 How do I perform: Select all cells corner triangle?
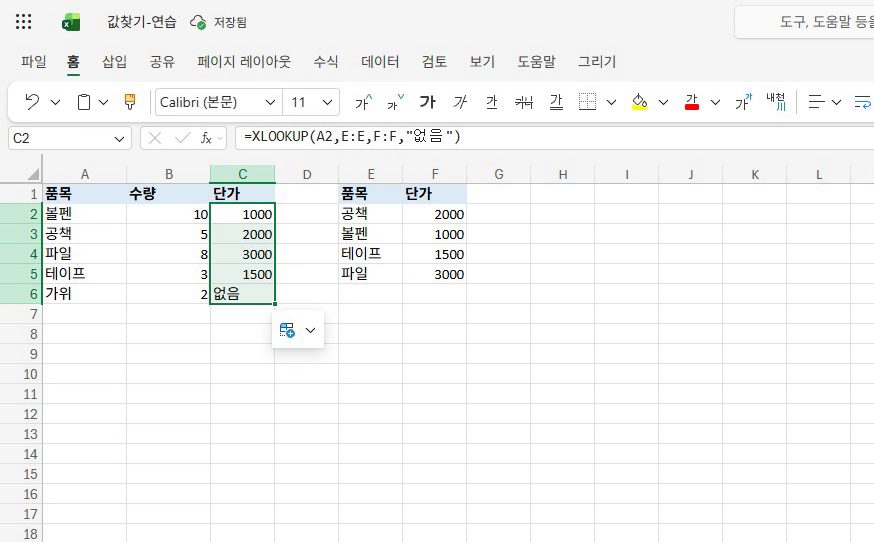coord(33,174)
